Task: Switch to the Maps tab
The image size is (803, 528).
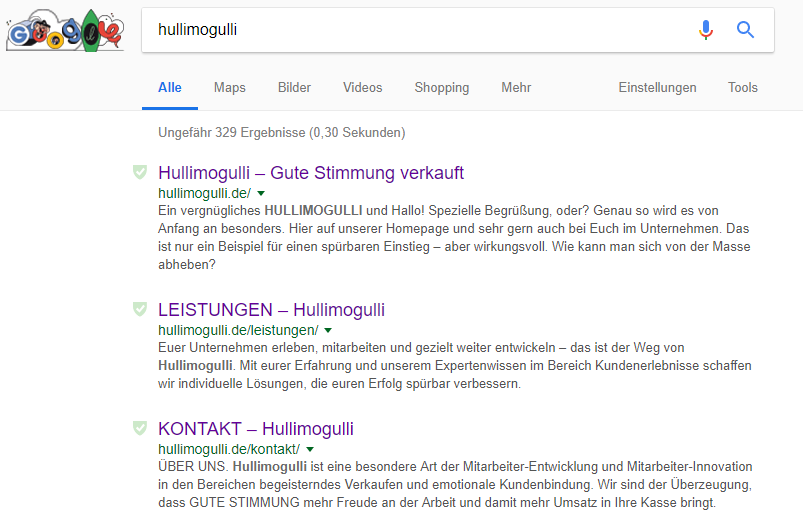Action: pos(230,88)
